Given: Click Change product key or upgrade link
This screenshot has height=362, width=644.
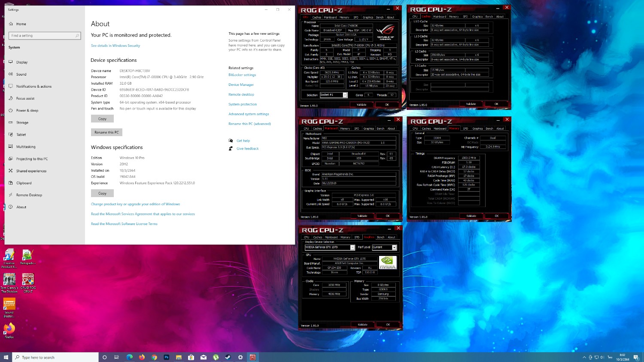Looking at the screenshot, I should (135, 204).
